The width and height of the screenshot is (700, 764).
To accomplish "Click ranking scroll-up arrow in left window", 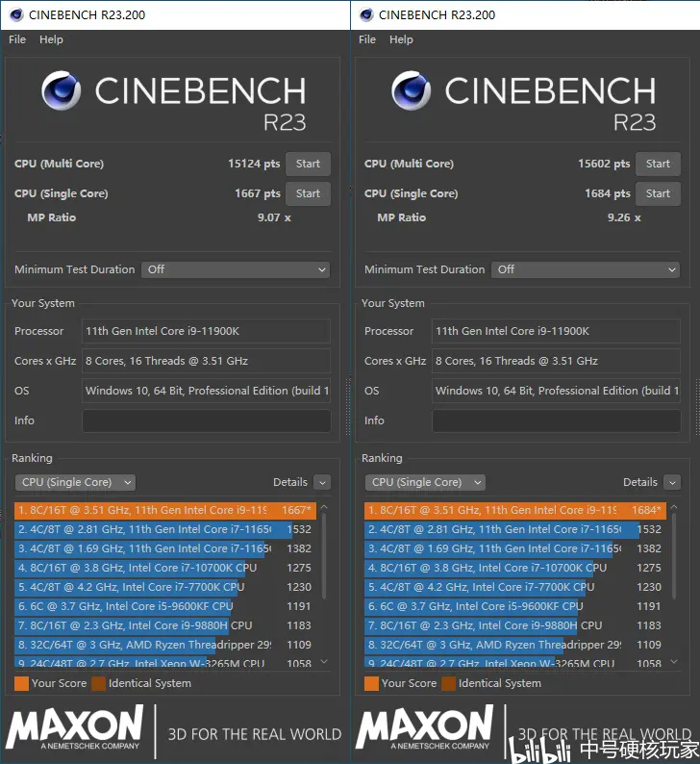I will coord(324,507).
